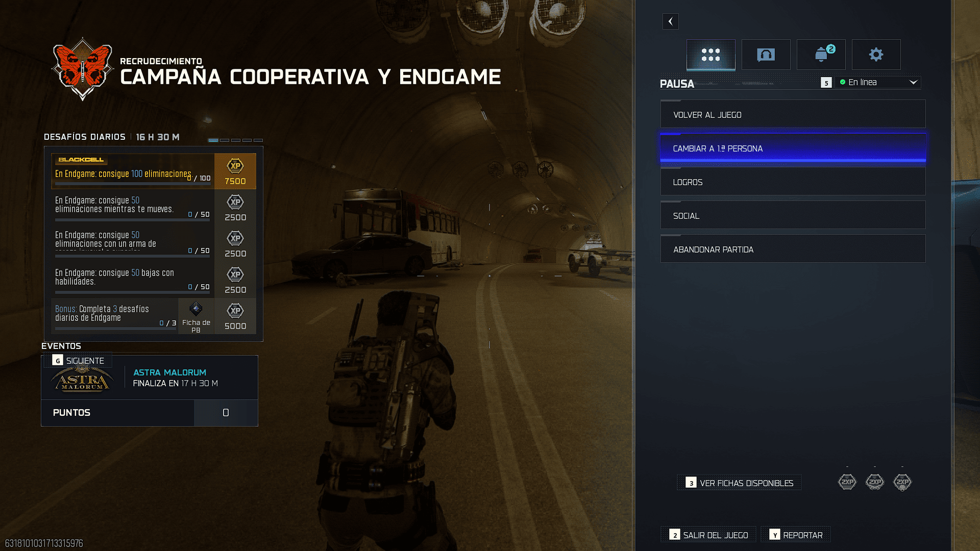The image size is (980, 551).
Task: Open notifications bell icon with badge
Action: [821, 55]
